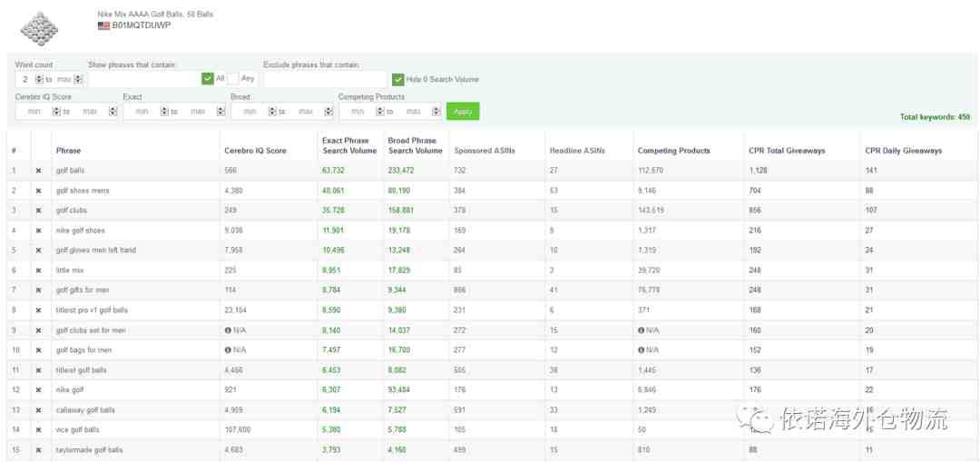Delete the "titleist golf balls" row X icon
Viewport: 980px width, 462px height.
[x=38, y=370]
